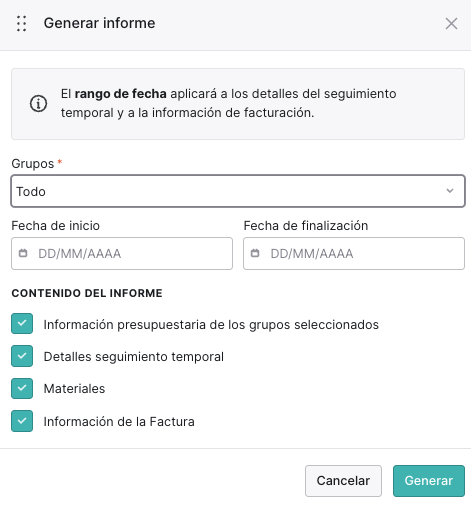
Task: Click the Información de la Factura label
Action: (x=119, y=422)
